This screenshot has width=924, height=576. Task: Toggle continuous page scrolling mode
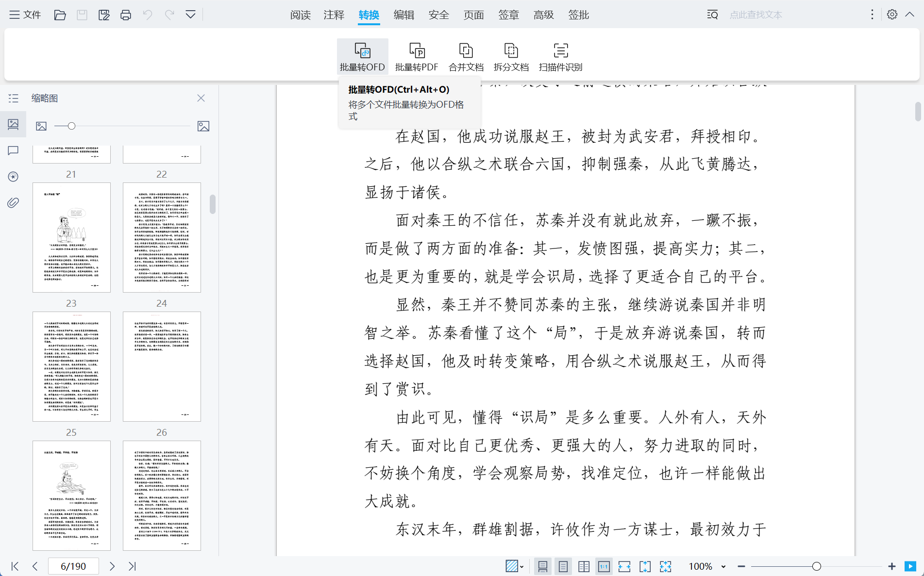(543, 566)
